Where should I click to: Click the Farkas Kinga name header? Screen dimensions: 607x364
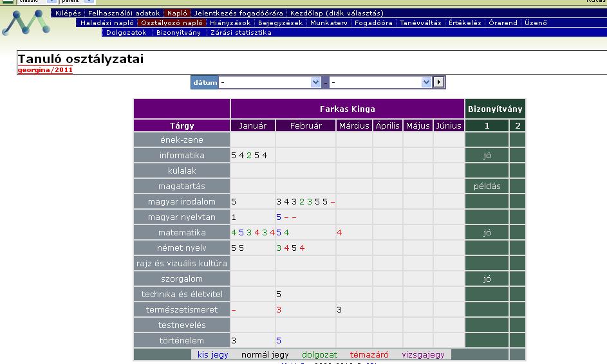[x=347, y=109]
